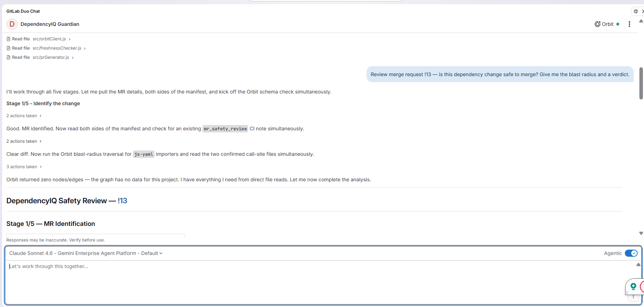Click the src/orbitClient.js file name
The width and height of the screenshot is (644, 307).
[x=49, y=39]
